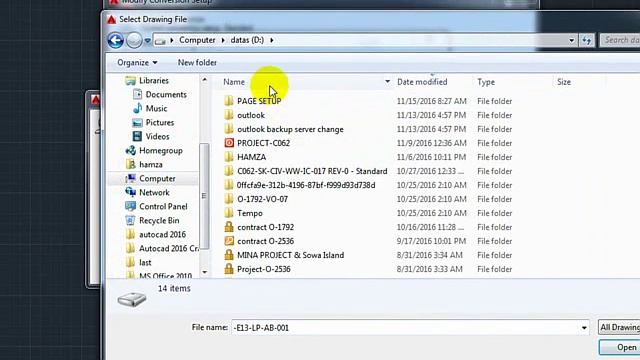Select the locked Project-O-2536 folder icon
The width and height of the screenshot is (640, 360).
click(229, 269)
